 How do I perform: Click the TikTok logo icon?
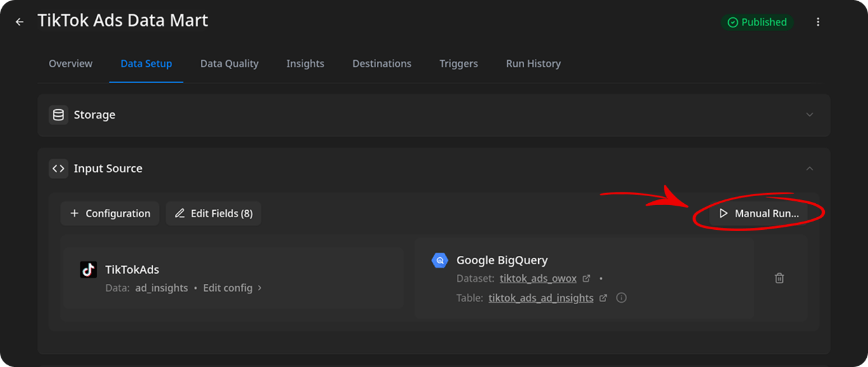tap(89, 270)
